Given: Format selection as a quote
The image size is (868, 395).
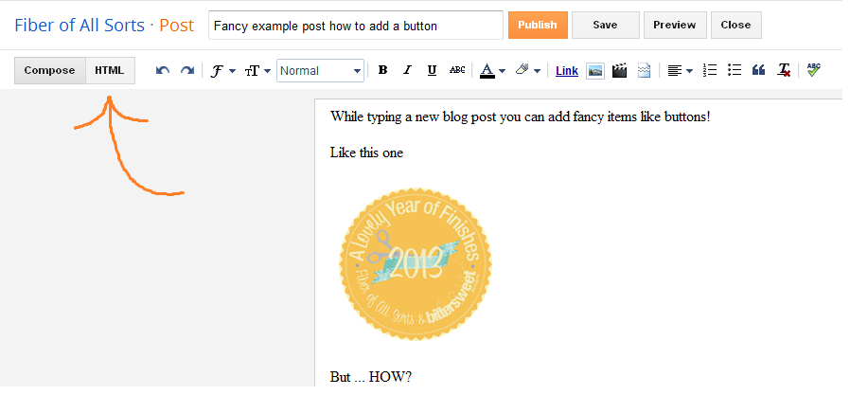Looking at the screenshot, I should [758, 70].
